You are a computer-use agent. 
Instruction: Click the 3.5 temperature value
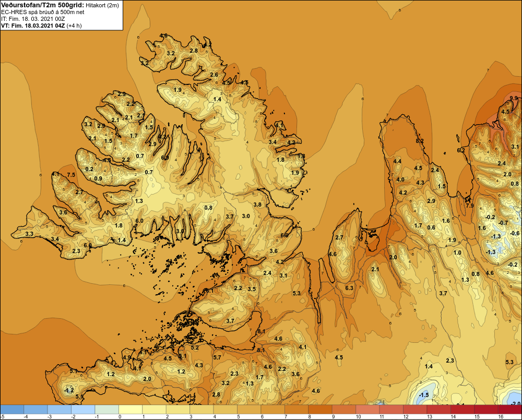[252, 289]
